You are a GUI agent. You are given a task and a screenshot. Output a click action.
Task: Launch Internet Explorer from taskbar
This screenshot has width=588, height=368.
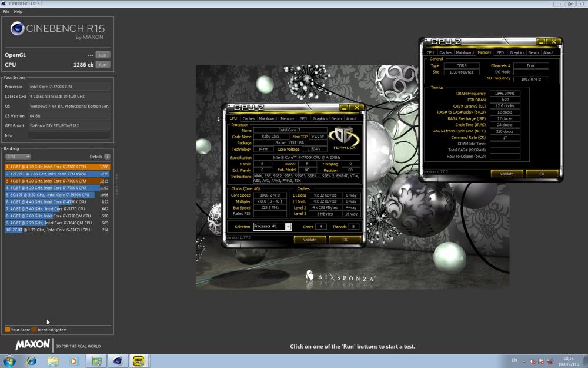(x=31, y=362)
